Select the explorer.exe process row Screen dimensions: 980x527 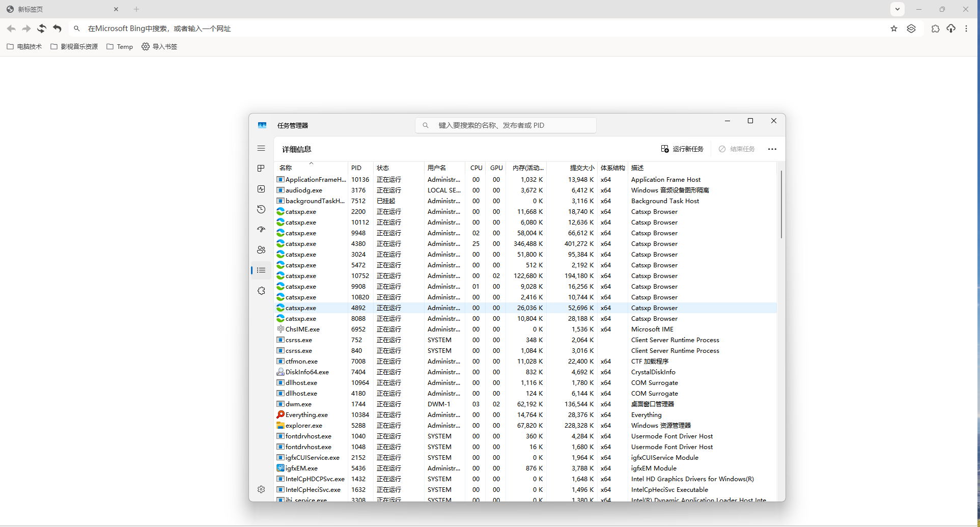pyautogui.click(x=304, y=426)
